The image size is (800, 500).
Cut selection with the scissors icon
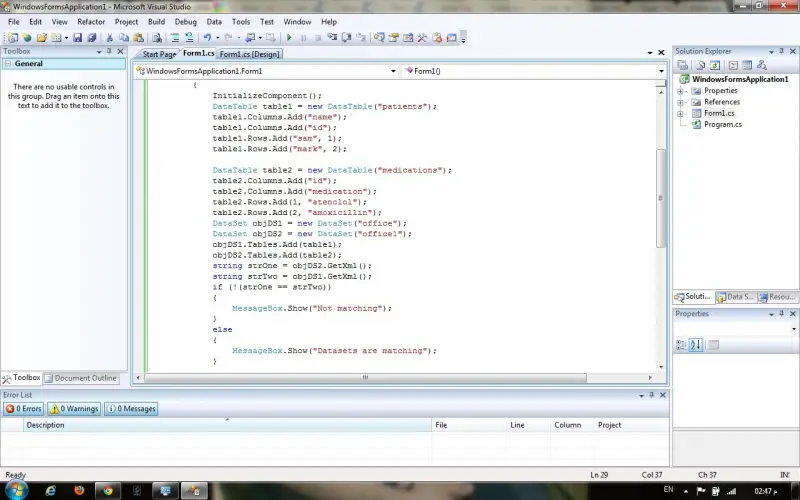click(110, 38)
